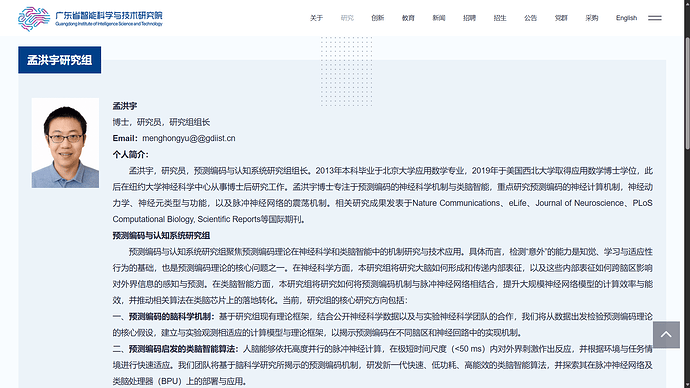The image size is (690, 388).
Task: Switch language to English
Action: coord(627,18)
